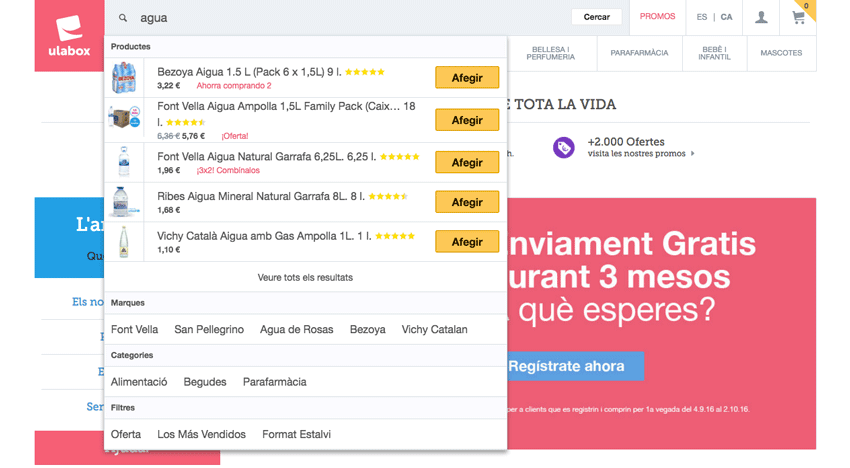
Task: Open Vichy Català bottle thumbnail
Action: pos(124,242)
